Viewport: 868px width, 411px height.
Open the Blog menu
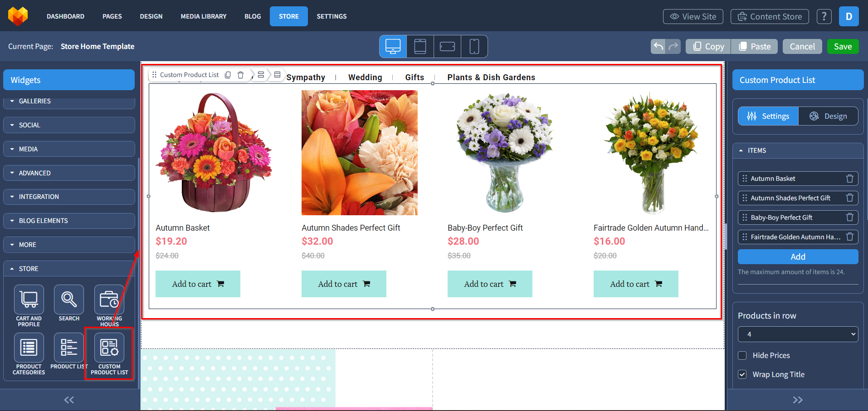click(x=253, y=16)
